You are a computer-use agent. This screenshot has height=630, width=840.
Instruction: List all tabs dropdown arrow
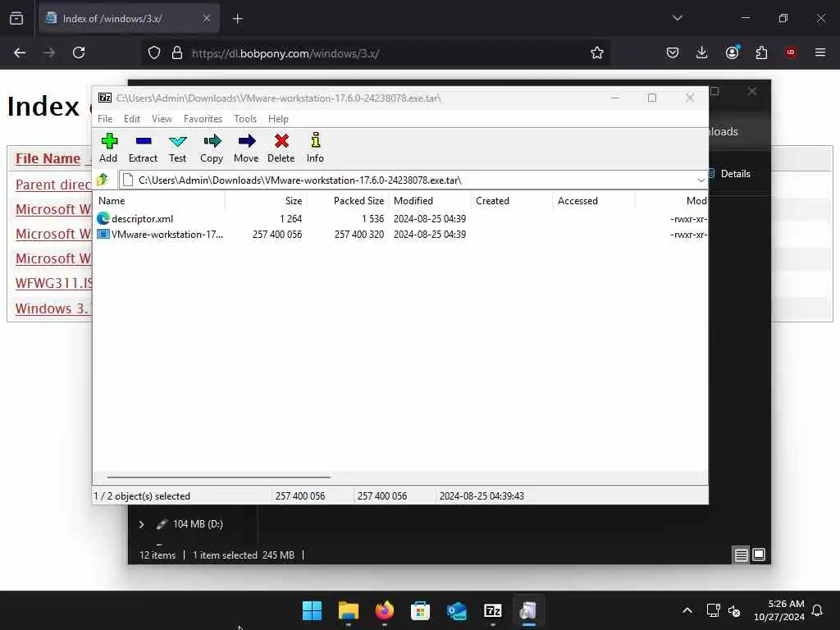(678, 18)
